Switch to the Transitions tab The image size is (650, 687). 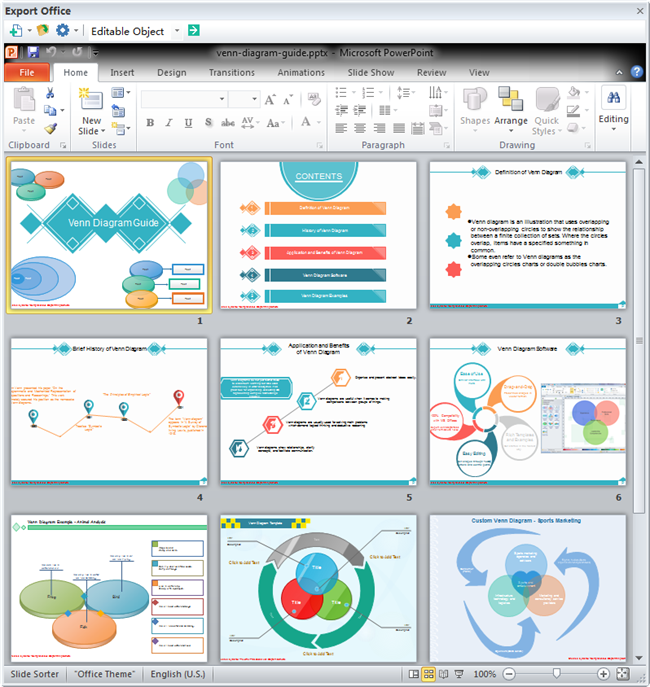click(232, 72)
